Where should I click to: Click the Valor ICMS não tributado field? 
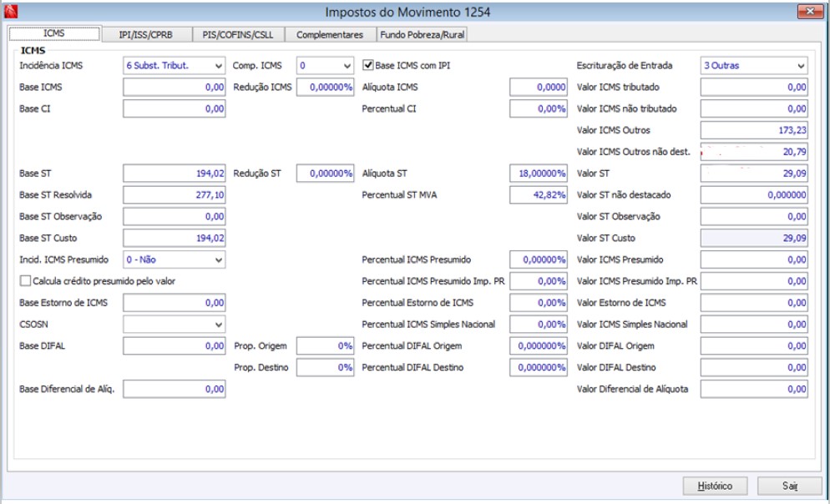(x=754, y=109)
